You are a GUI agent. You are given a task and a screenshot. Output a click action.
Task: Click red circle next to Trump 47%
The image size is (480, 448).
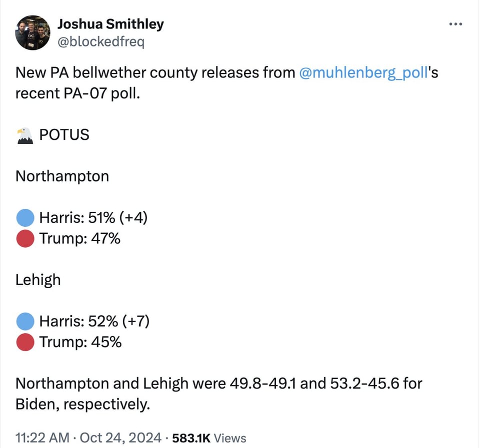pyautogui.click(x=25, y=239)
